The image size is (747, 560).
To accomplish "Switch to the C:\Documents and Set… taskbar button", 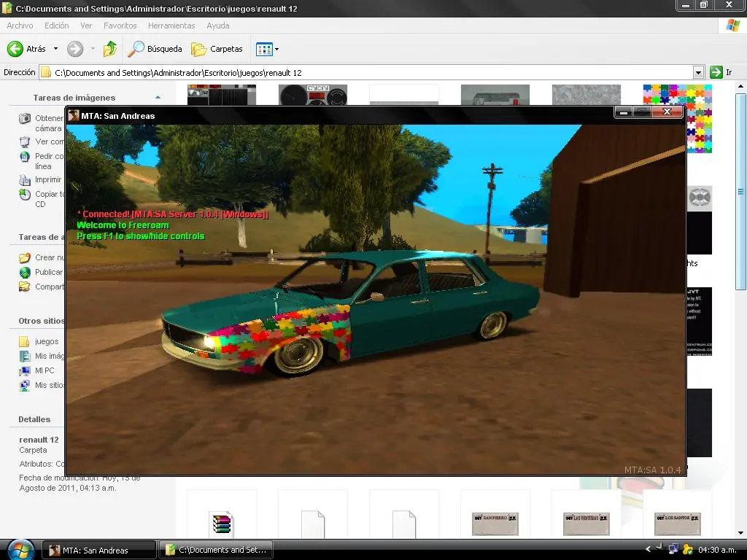I will [x=215, y=550].
